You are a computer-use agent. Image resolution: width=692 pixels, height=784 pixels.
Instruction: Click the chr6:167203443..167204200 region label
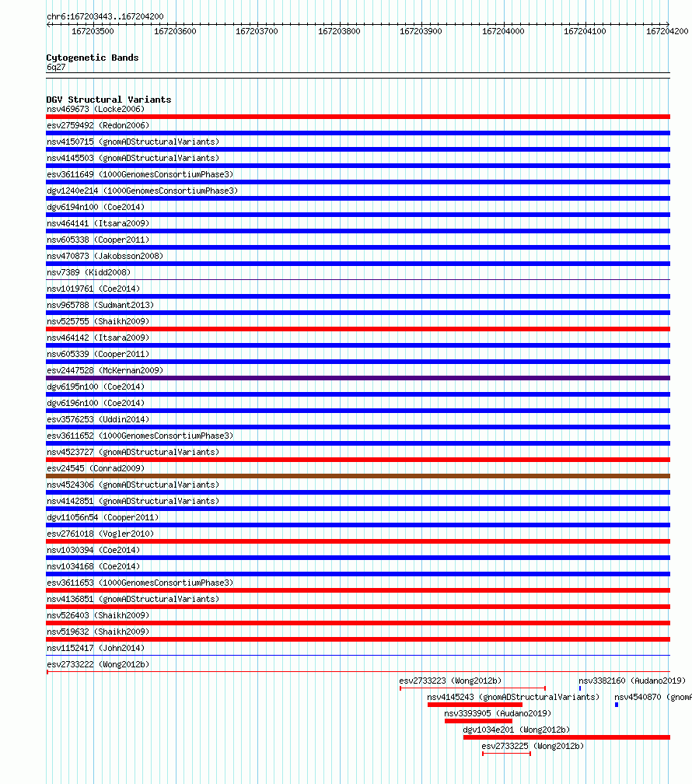(105, 16)
